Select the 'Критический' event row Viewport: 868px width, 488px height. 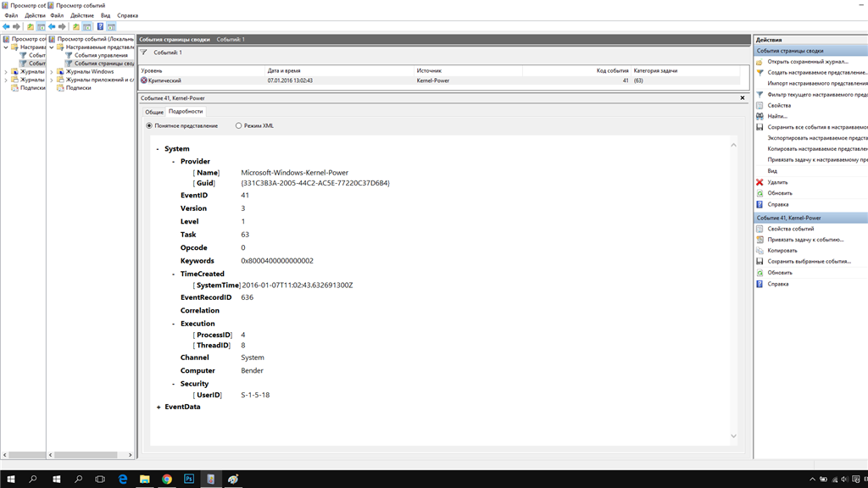point(440,80)
